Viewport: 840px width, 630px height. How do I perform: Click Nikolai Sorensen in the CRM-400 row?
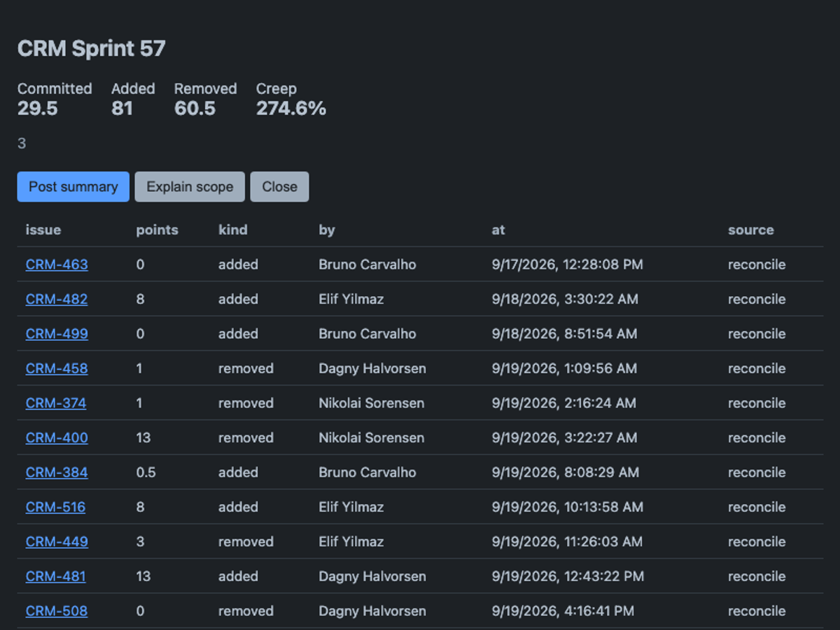coord(372,437)
